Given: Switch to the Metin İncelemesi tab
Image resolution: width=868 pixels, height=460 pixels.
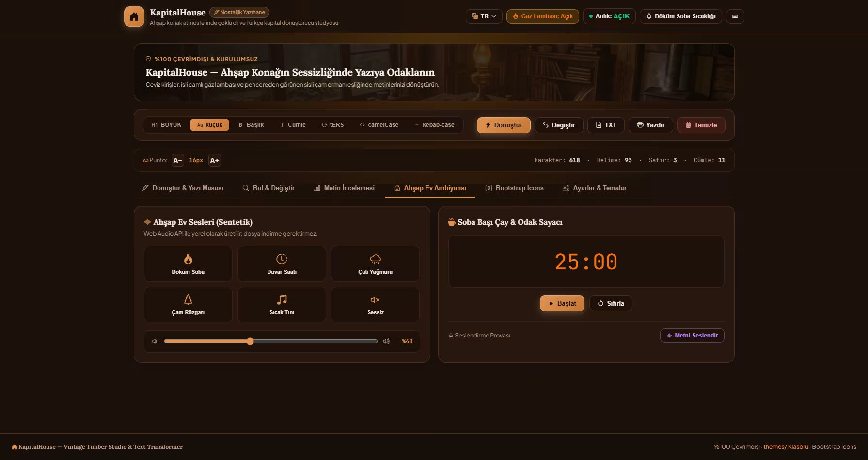Looking at the screenshot, I should (x=344, y=188).
